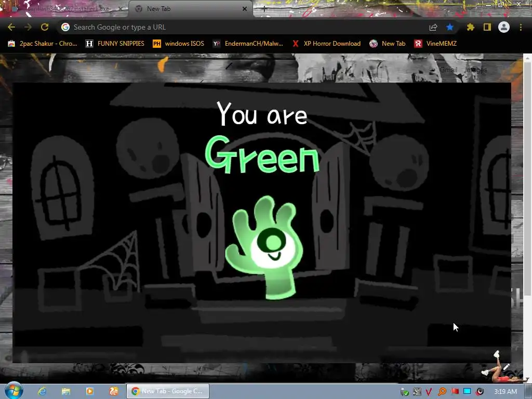The image size is (532, 399).
Task: Open a new tab with the plus button
Action: click(264, 9)
